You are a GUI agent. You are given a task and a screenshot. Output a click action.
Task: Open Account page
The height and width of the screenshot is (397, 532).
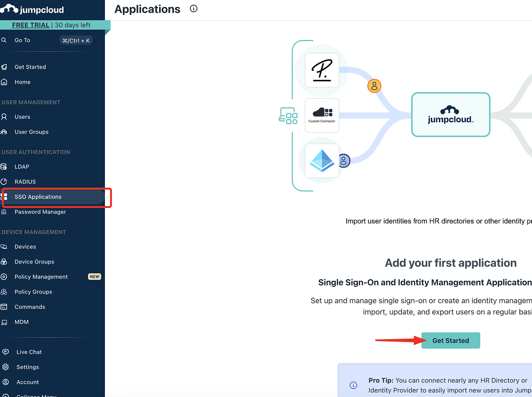click(27, 382)
